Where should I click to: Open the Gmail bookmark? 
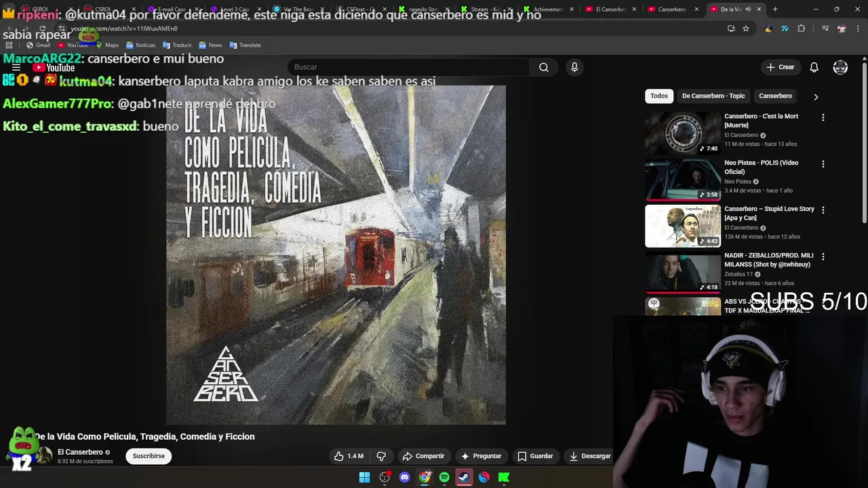[x=37, y=45]
